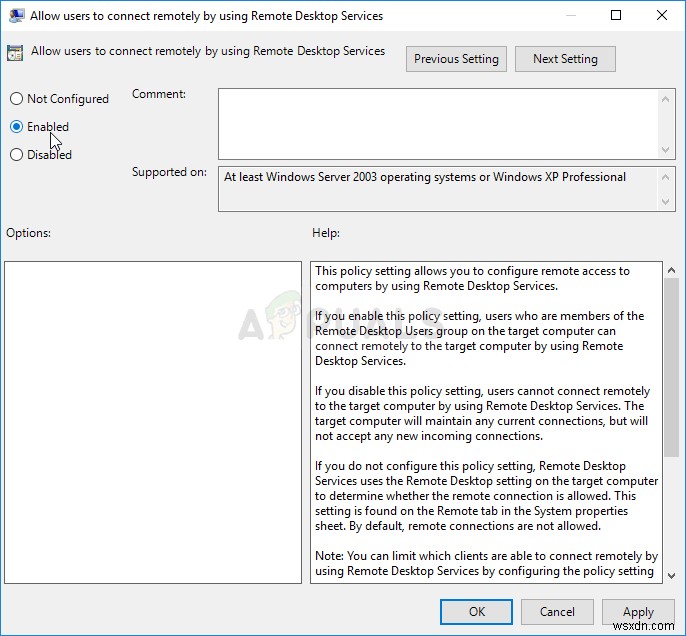The width and height of the screenshot is (686, 636).
Task: Click 'This policy setting allows you' help text
Action: [x=472, y=278]
